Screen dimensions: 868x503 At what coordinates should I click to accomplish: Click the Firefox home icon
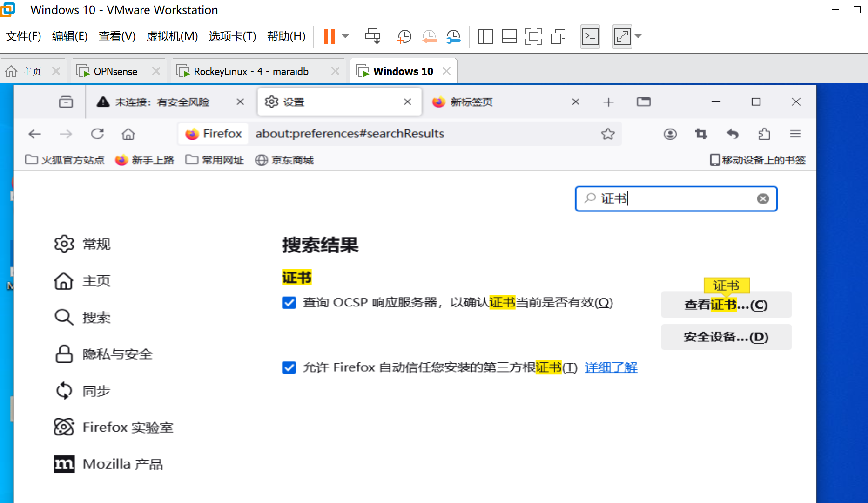(128, 134)
